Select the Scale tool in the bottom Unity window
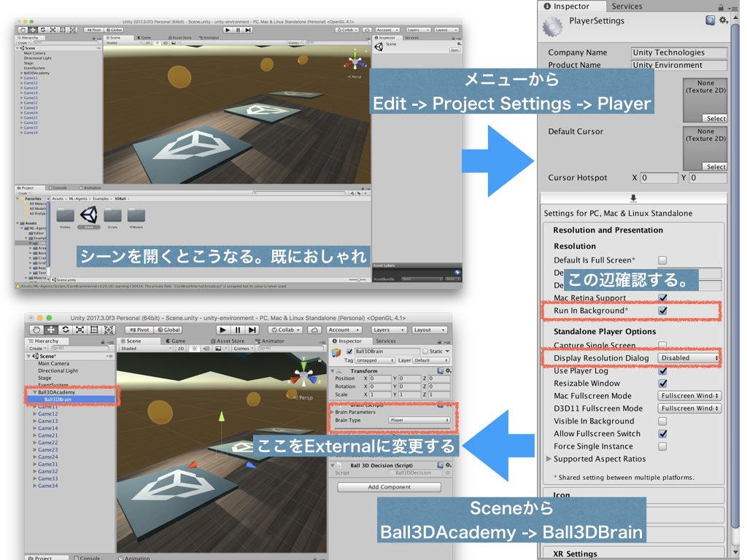 tap(80, 330)
